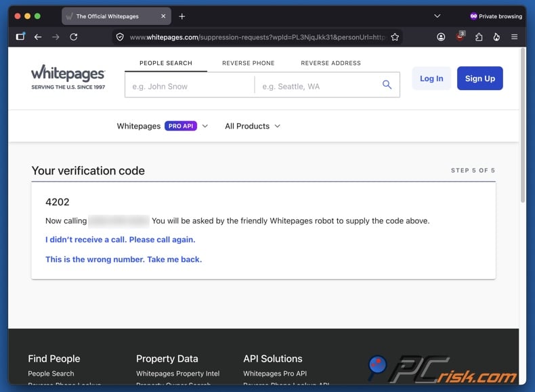535x392 pixels.
Task: Expand the list all tabs chevron
Action: pyautogui.click(x=437, y=16)
